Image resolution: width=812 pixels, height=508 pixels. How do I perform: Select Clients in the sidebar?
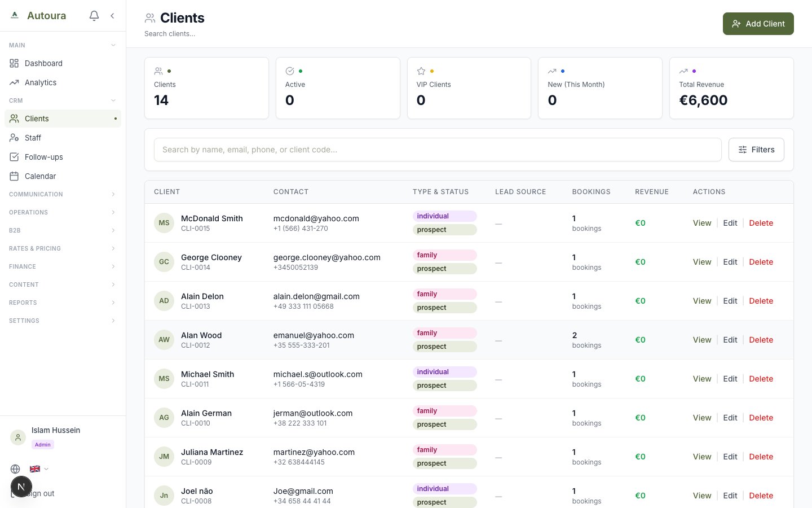[x=63, y=119]
